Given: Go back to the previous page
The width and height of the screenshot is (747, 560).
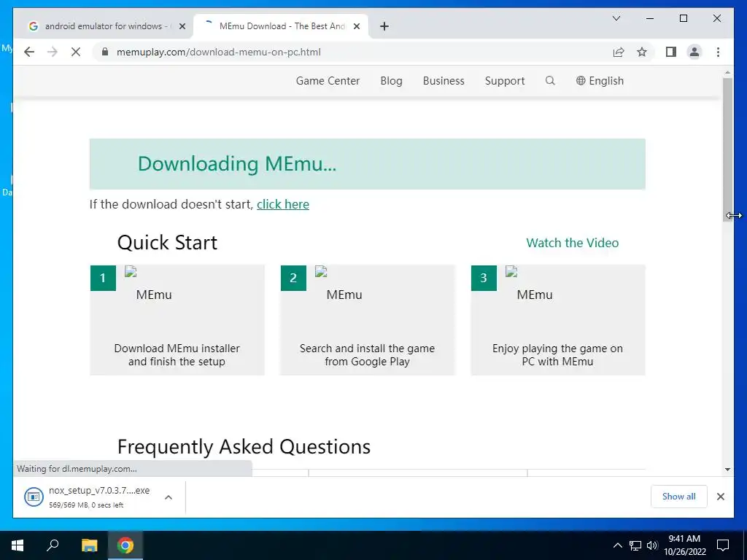Looking at the screenshot, I should click(x=29, y=52).
